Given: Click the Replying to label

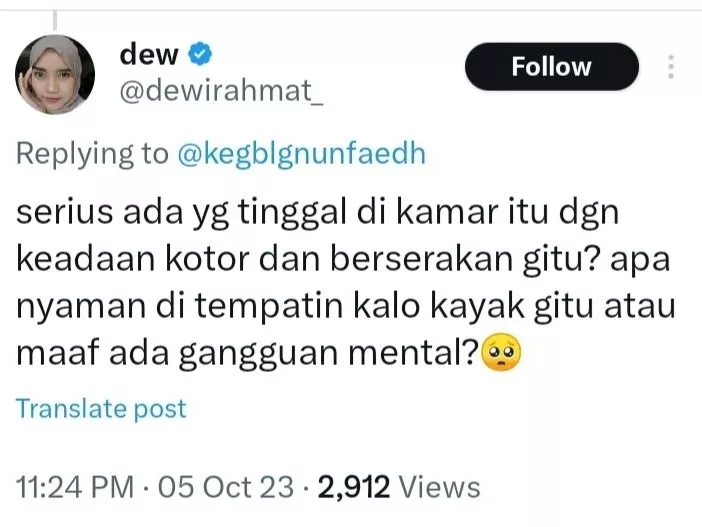Looking at the screenshot, I should (92, 154).
